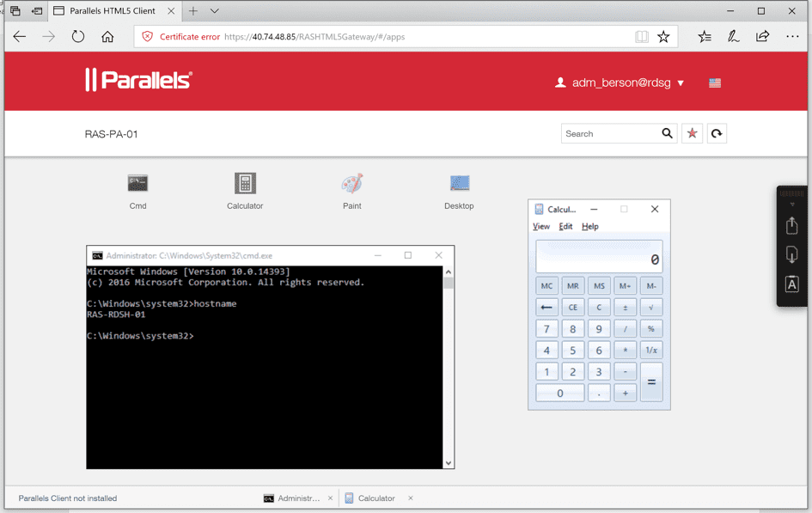
Task: Click the calculator MS memory store button
Action: tap(599, 286)
